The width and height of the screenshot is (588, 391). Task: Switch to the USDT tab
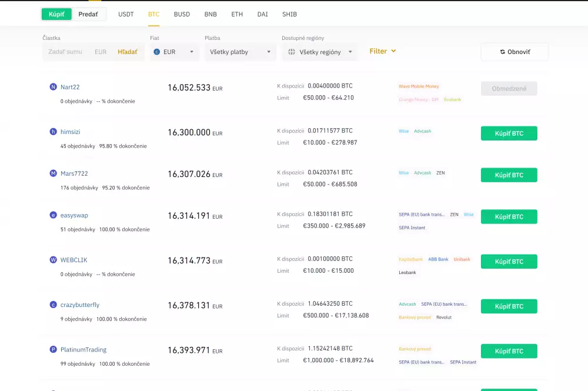[x=126, y=14]
